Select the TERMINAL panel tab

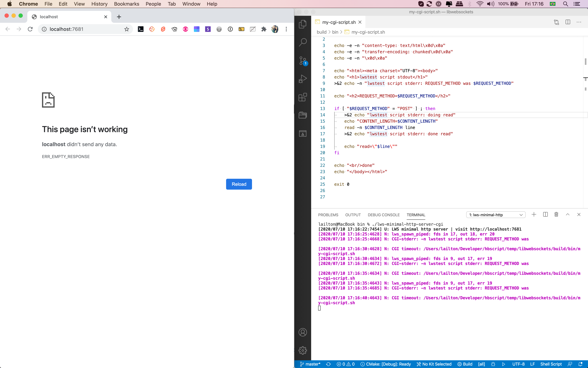(x=416, y=215)
